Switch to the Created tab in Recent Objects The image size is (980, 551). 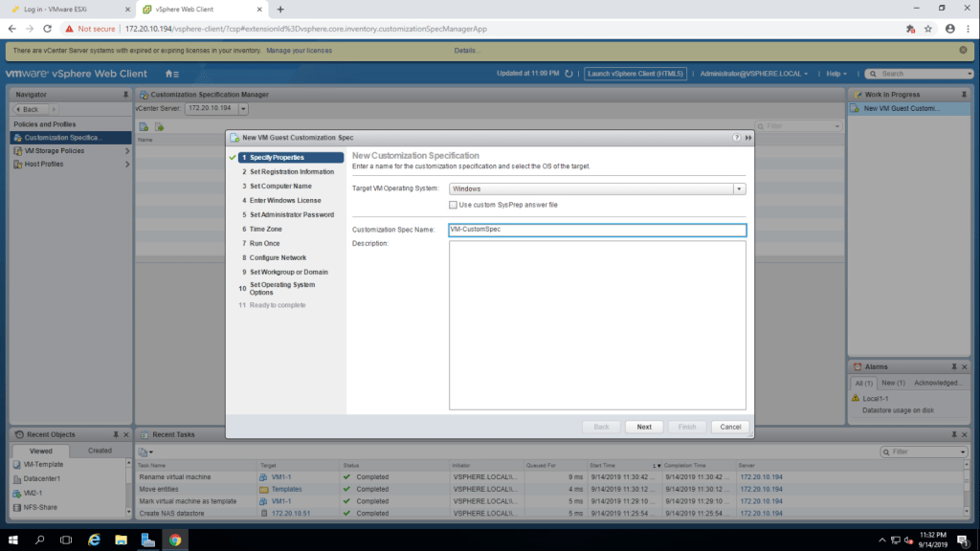coord(100,451)
